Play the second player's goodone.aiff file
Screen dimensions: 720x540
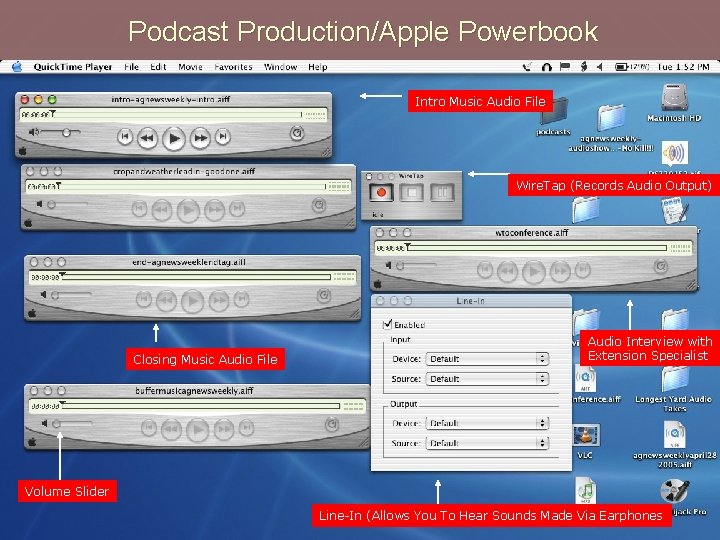[188, 210]
